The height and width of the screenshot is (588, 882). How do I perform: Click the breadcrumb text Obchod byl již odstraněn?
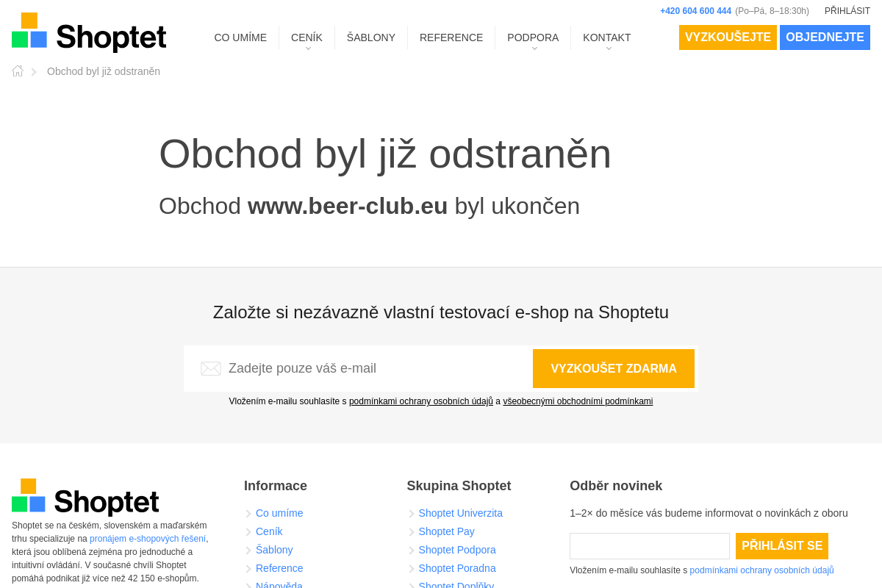click(x=104, y=71)
